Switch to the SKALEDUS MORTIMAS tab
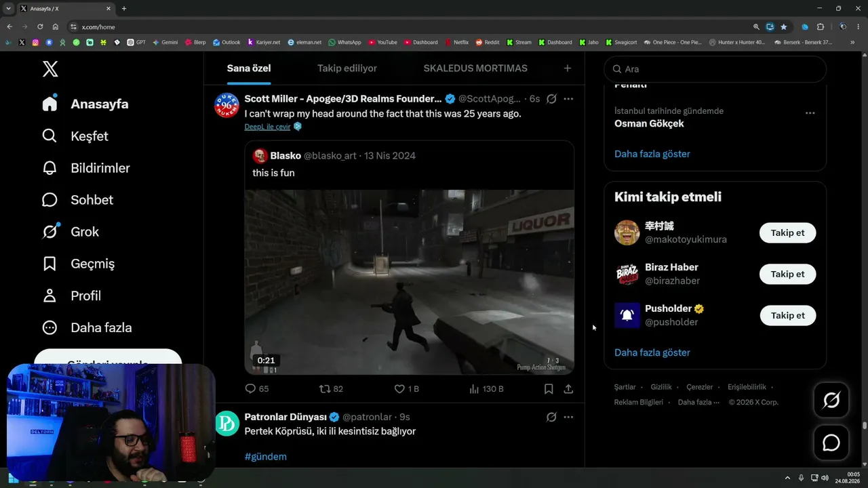The image size is (868, 488). point(475,68)
